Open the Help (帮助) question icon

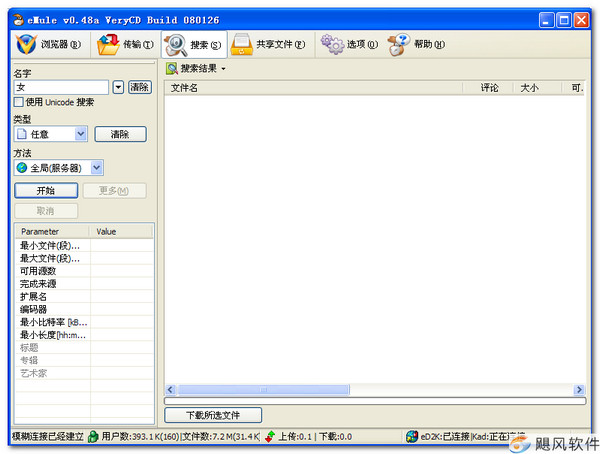[x=399, y=44]
